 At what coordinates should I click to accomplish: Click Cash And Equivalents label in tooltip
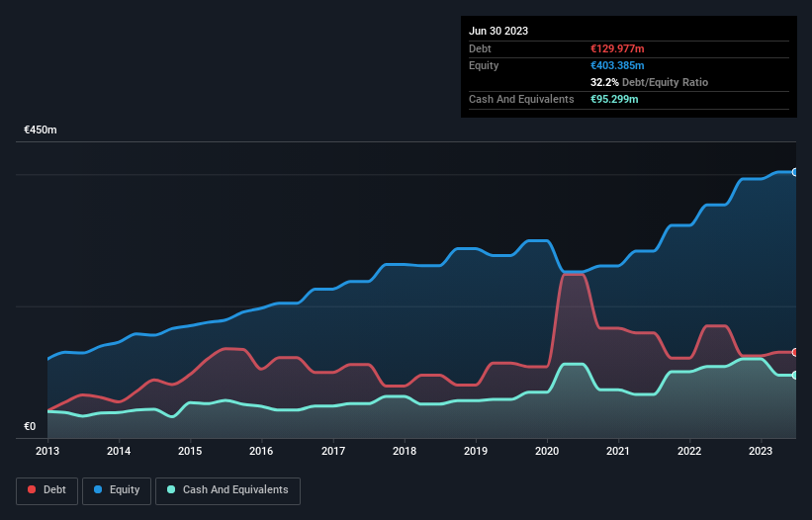click(521, 99)
